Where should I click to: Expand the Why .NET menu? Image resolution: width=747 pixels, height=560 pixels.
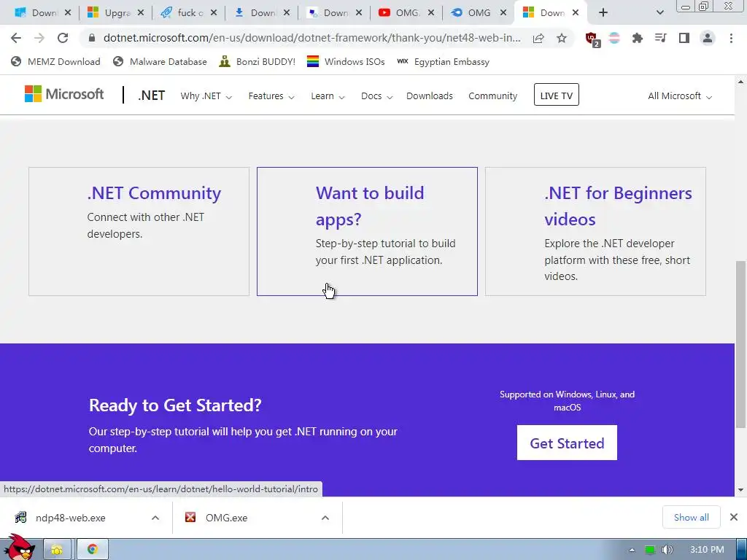(x=206, y=96)
